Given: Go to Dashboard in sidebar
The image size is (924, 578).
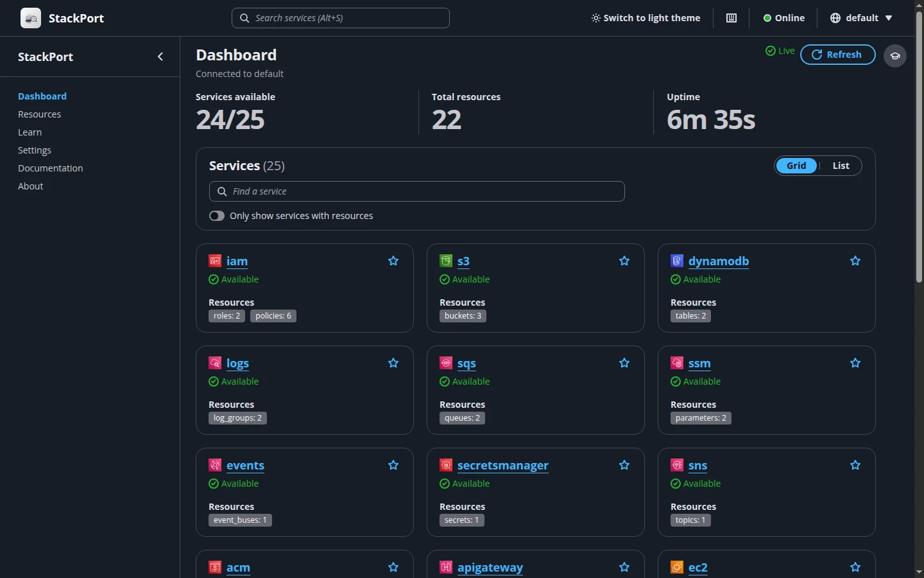Looking at the screenshot, I should click(x=42, y=96).
